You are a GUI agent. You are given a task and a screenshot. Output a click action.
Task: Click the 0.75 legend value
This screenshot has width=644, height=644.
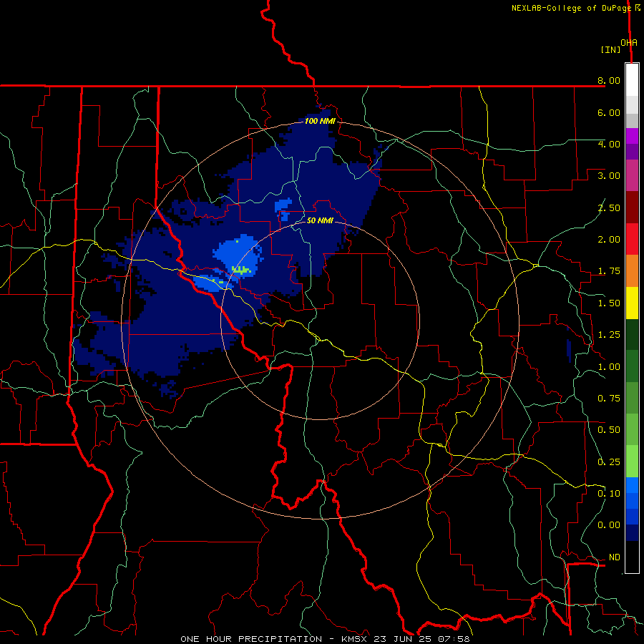click(609, 399)
